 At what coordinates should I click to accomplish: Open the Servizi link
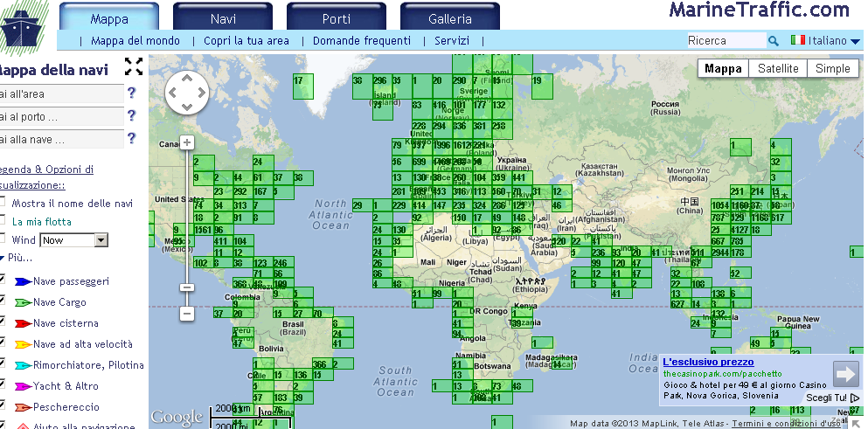(452, 40)
